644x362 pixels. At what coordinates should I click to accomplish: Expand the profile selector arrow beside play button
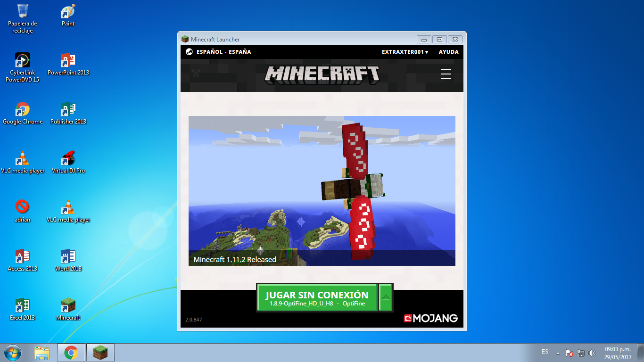tap(386, 298)
